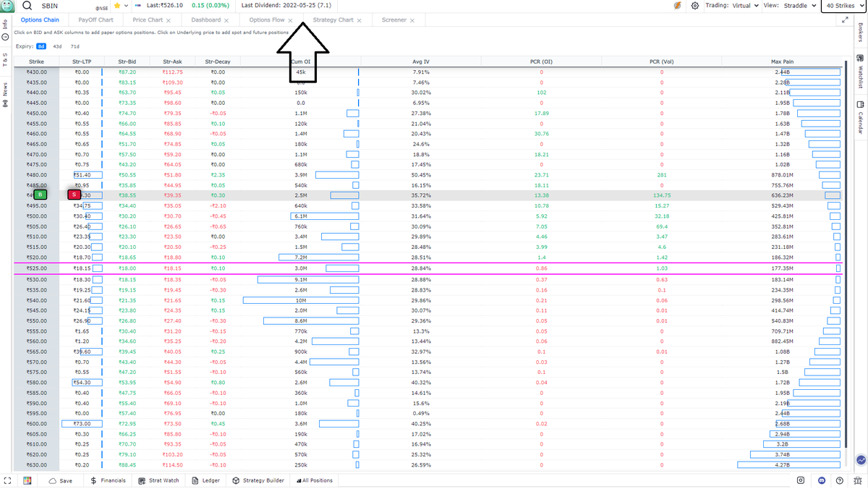Screen dimensions: 868x489
Task: Switch to the Price Chart tab
Action: coord(148,20)
